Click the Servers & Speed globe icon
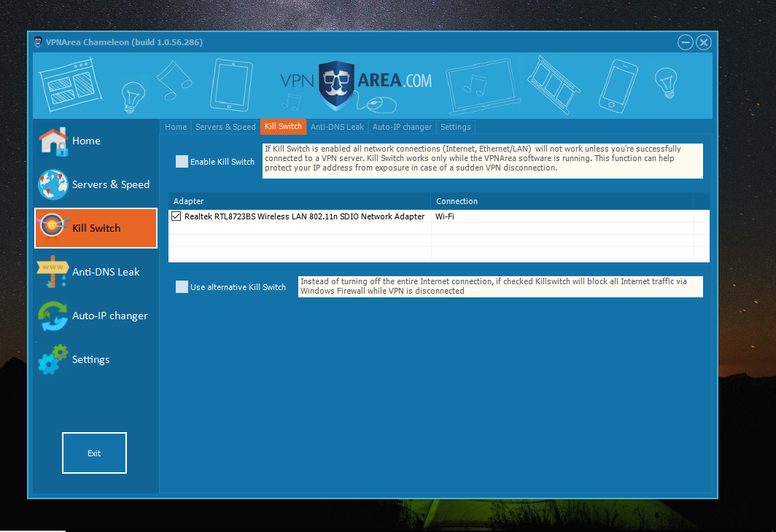This screenshot has width=776, height=532. click(x=53, y=184)
